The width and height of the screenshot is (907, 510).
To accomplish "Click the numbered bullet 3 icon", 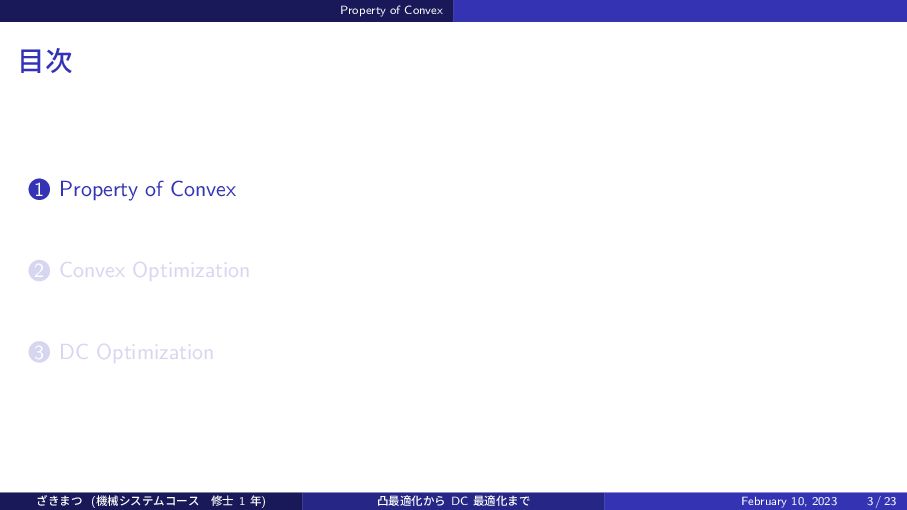I will (39, 352).
